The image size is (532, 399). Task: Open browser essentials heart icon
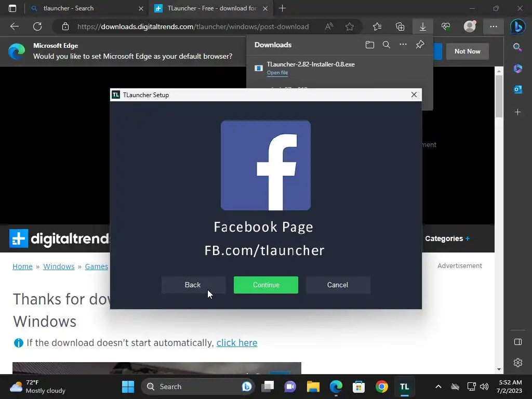point(446,26)
